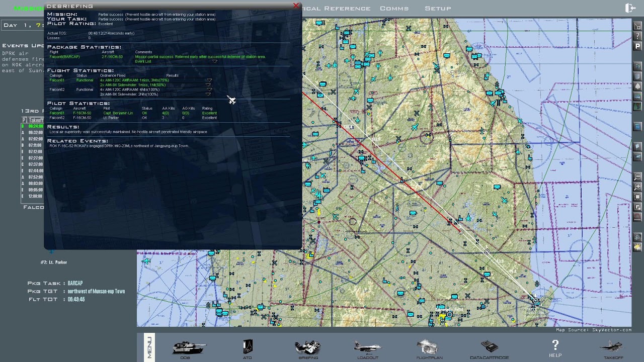Select the 07:37:00 takeoff row
The width and height of the screenshot is (644, 362).
(33, 164)
